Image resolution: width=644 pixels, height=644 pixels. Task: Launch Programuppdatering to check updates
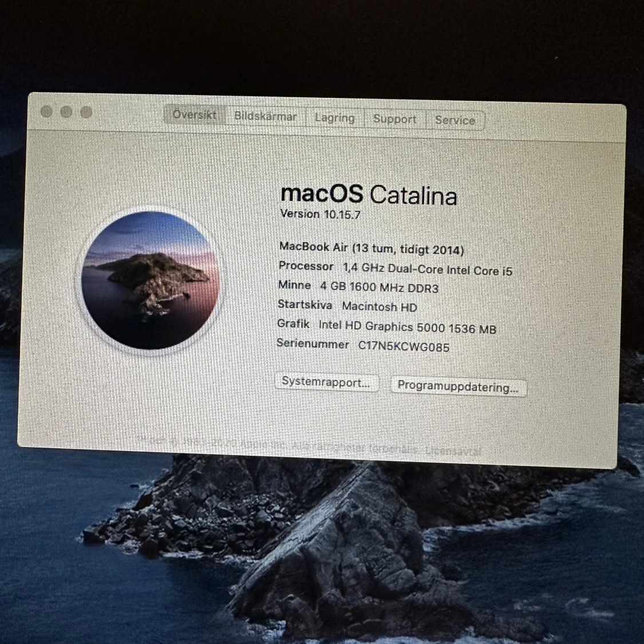pyautogui.click(x=457, y=387)
